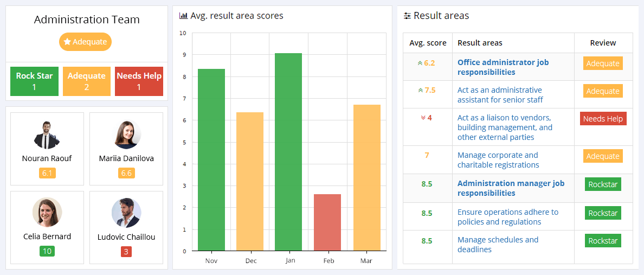This screenshot has width=644, height=275.
Task: Select Ludovic Chaillou's avatar
Action: pos(126,212)
